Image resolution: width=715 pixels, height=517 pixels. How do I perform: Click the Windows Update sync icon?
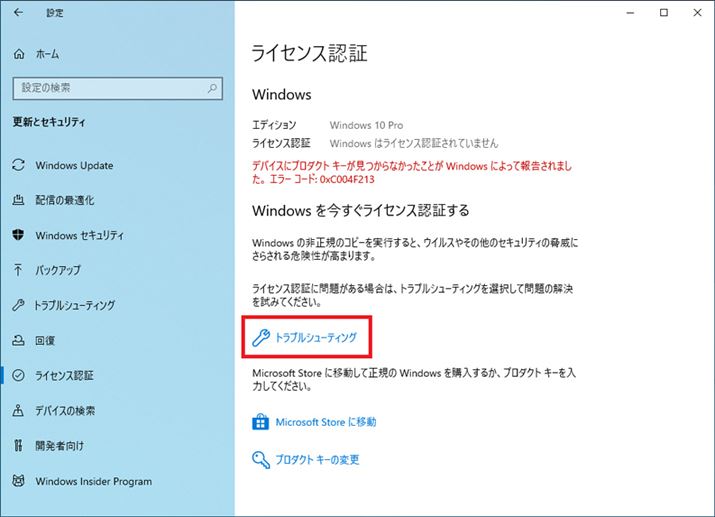(x=18, y=165)
